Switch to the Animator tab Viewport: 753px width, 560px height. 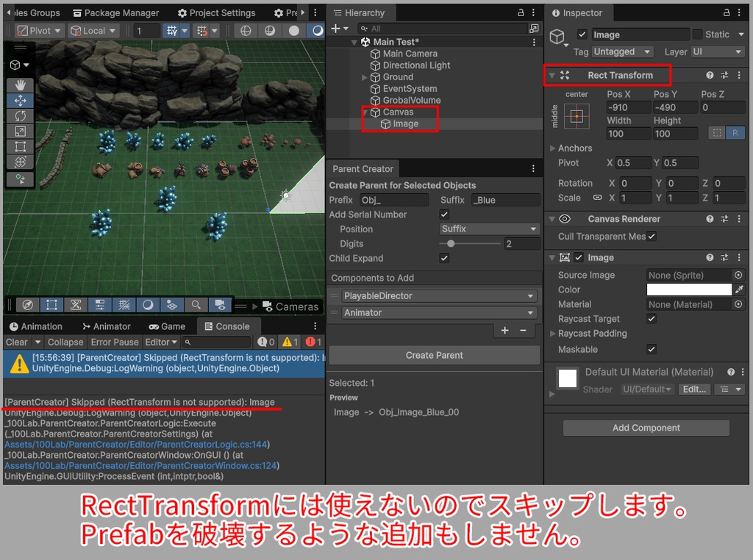point(106,326)
